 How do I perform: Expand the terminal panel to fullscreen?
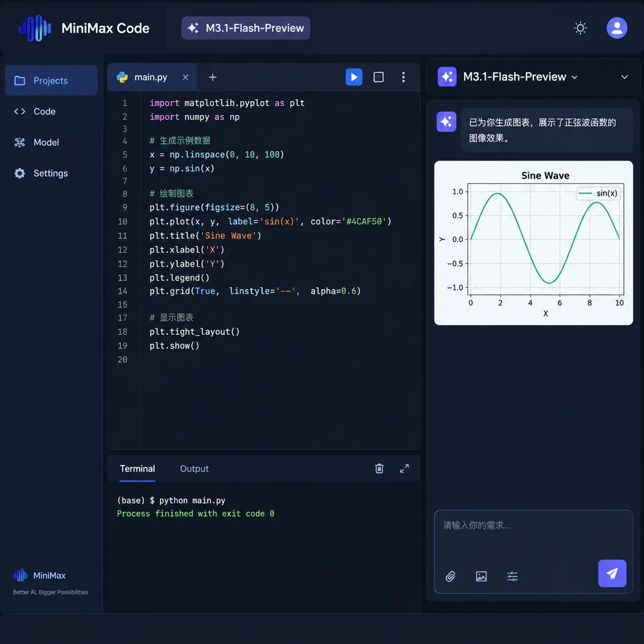(x=404, y=468)
